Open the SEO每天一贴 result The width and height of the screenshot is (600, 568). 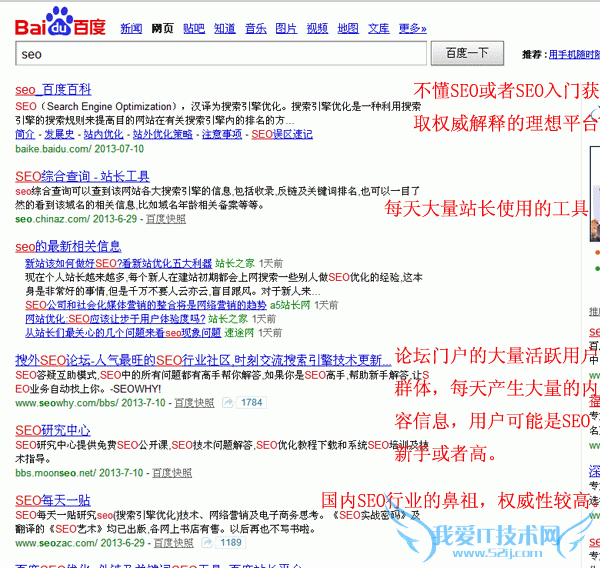53,501
